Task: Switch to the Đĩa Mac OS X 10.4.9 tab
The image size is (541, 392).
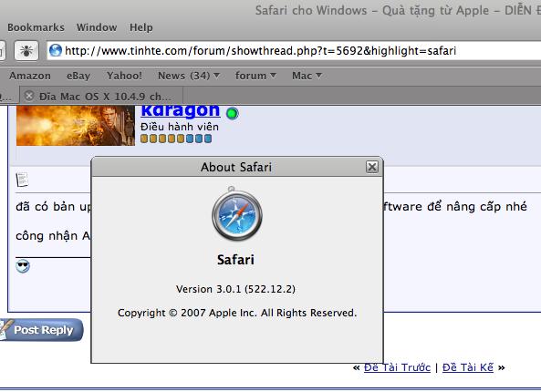Action: pos(101,96)
